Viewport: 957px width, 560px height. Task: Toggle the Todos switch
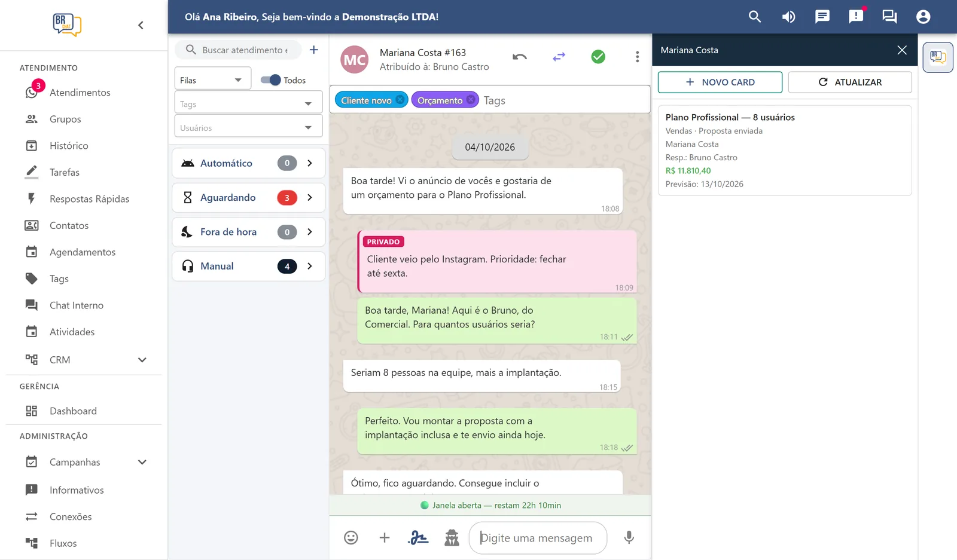tap(271, 80)
